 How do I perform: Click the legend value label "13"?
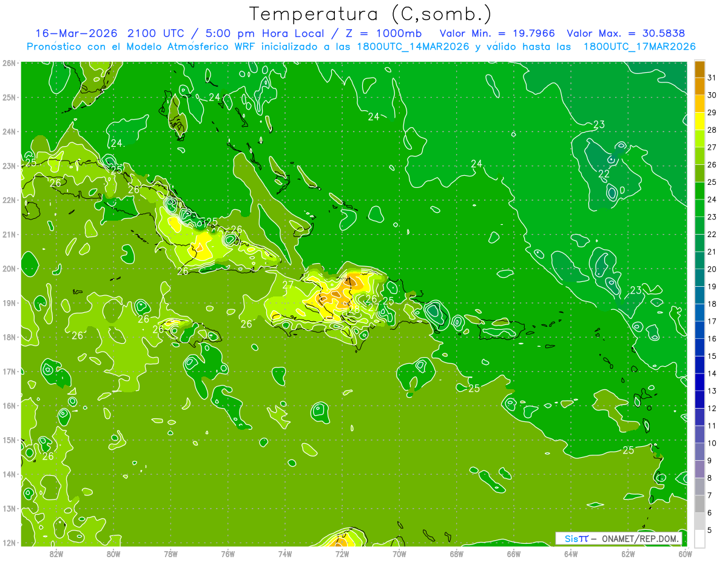pos(712,390)
